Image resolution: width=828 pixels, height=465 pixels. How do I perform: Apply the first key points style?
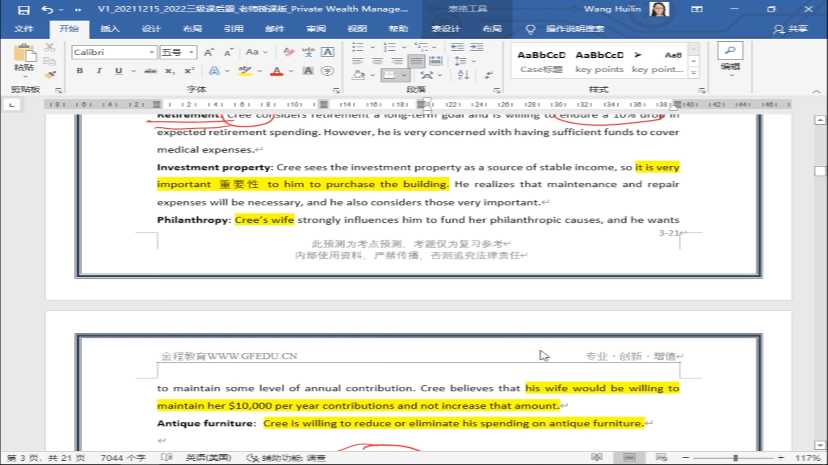point(599,61)
